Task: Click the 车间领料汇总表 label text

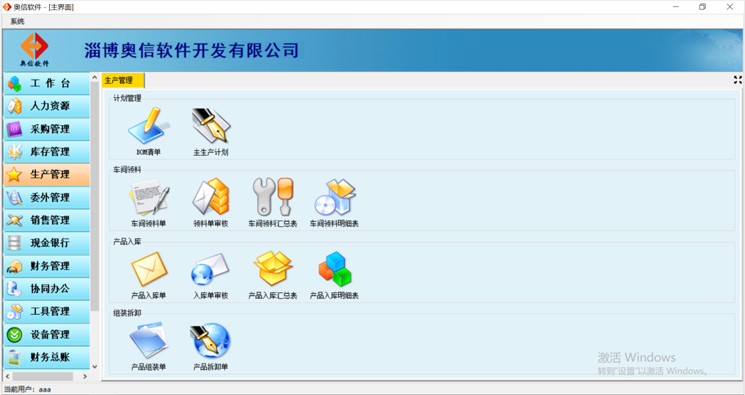Action: (x=273, y=223)
